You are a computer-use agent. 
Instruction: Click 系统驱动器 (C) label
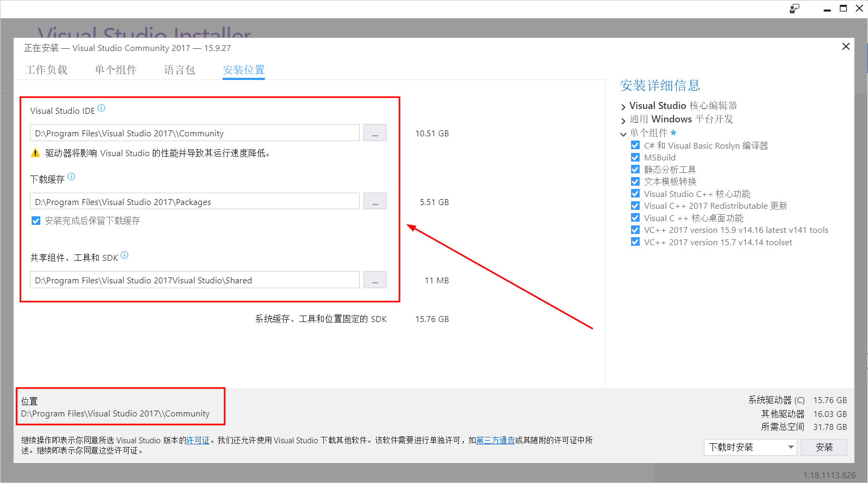click(777, 400)
